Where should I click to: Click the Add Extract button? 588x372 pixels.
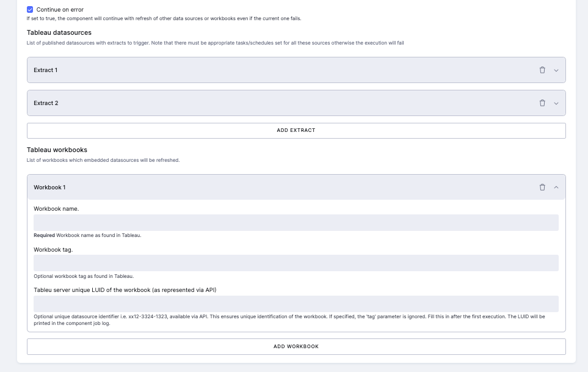point(296,130)
